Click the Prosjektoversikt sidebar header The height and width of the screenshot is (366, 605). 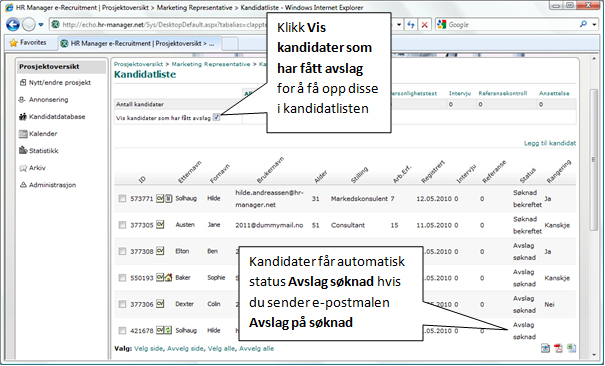61,67
